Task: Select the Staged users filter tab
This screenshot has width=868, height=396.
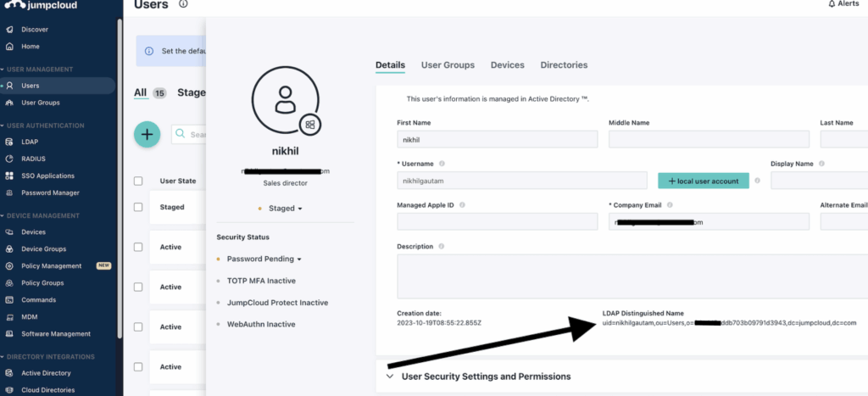Action: tap(191, 93)
